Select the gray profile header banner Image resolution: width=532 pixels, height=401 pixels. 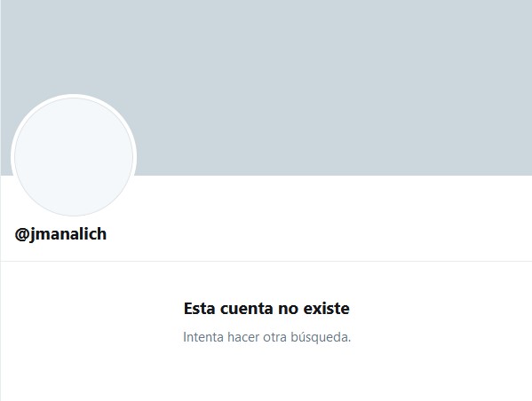point(266,88)
